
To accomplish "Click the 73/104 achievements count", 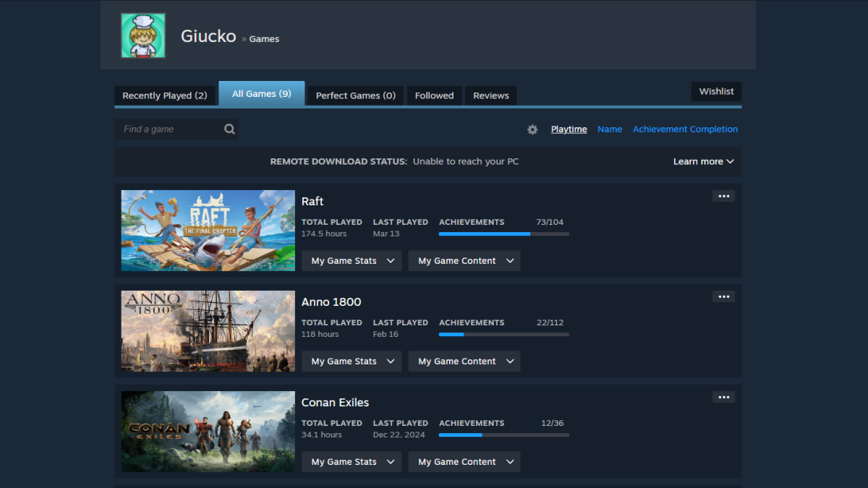I will point(550,222).
